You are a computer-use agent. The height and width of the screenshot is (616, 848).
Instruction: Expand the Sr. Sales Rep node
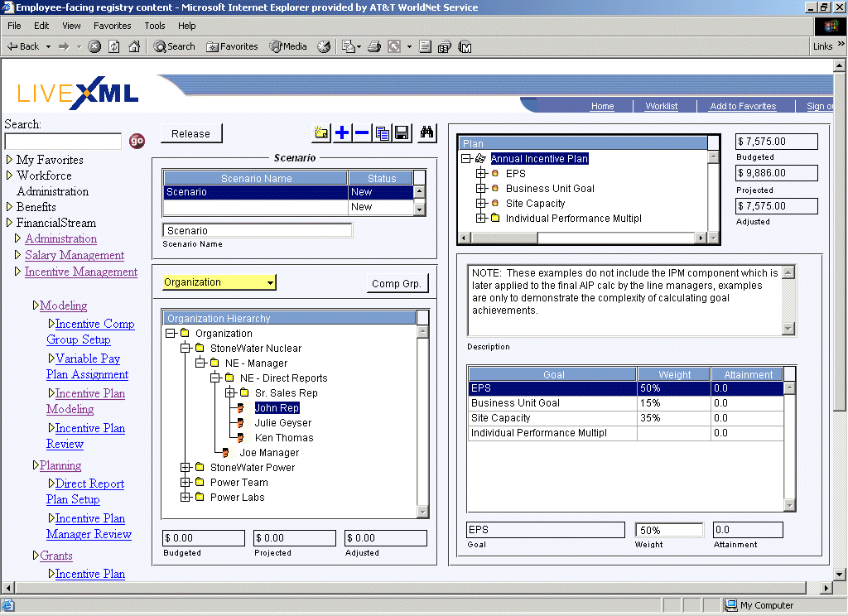230,392
